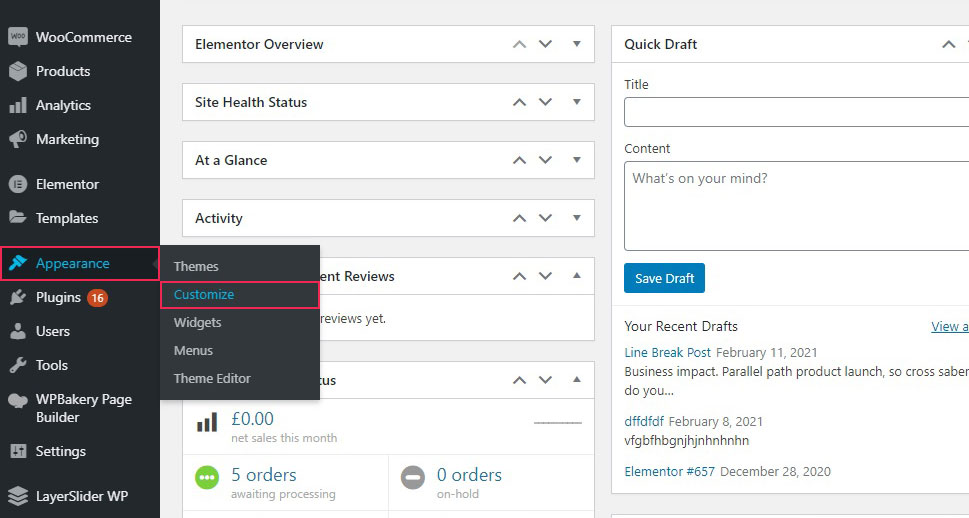Collapse the WooCommerce Status panel
Viewport: 969px width, 518px height.
(x=577, y=380)
